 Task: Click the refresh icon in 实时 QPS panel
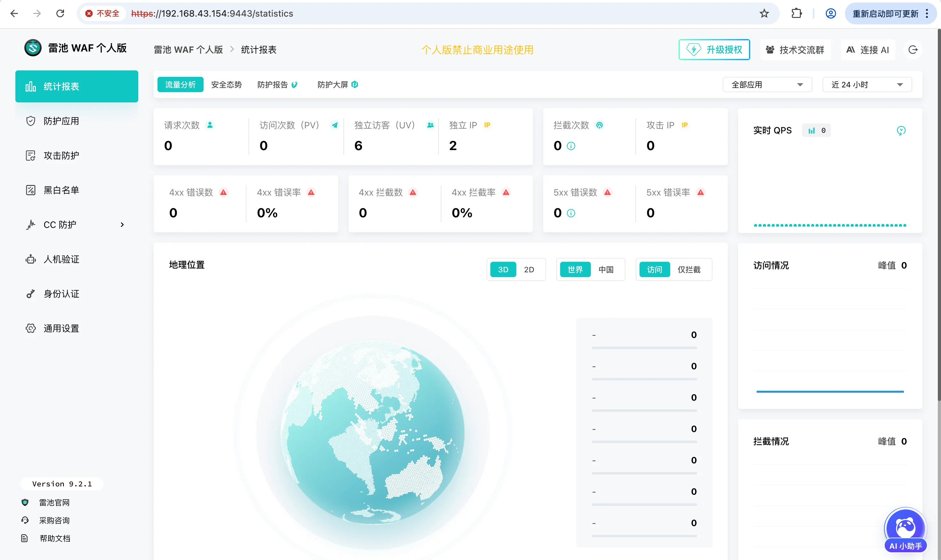coord(901,131)
